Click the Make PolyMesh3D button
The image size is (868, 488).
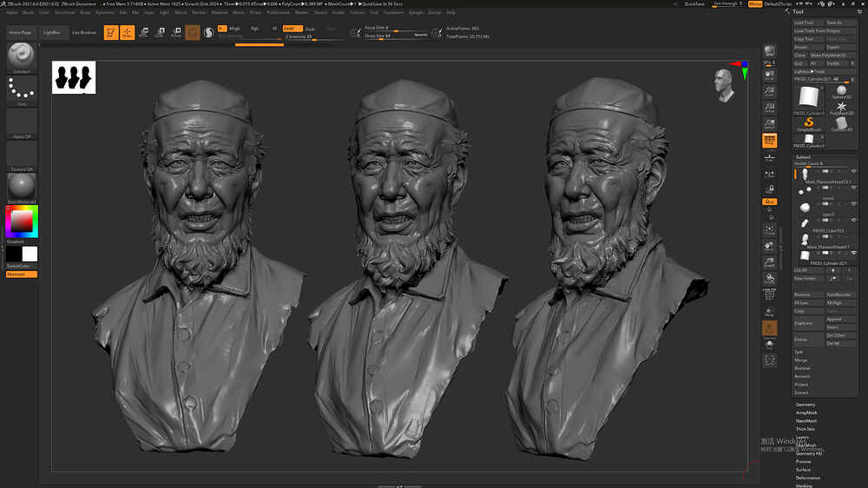coord(833,56)
